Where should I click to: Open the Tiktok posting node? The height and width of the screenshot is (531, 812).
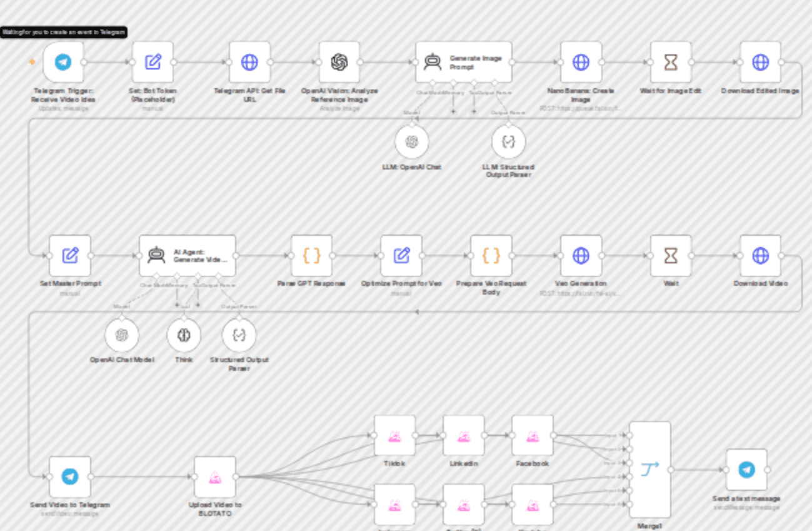point(394,435)
